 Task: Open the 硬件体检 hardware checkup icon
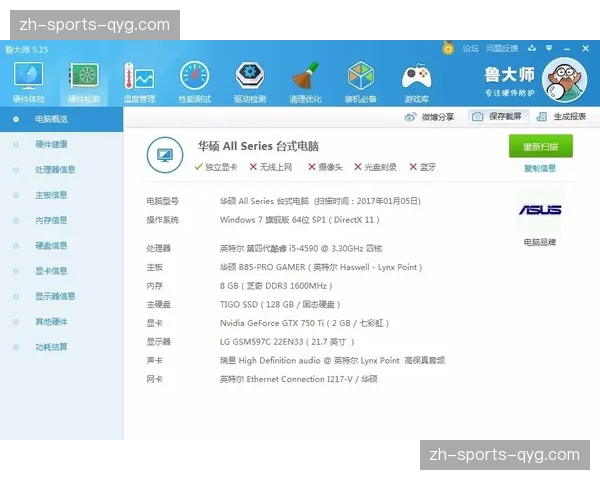point(28,82)
